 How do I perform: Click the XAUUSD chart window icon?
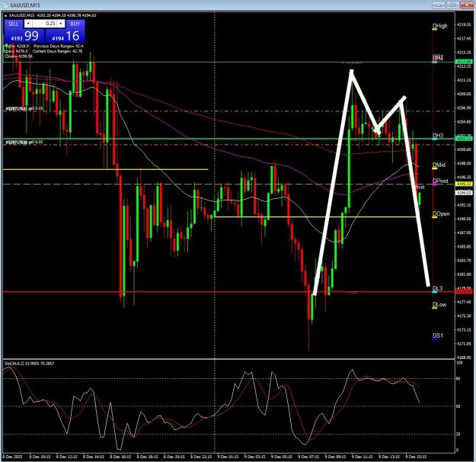click(5, 5)
